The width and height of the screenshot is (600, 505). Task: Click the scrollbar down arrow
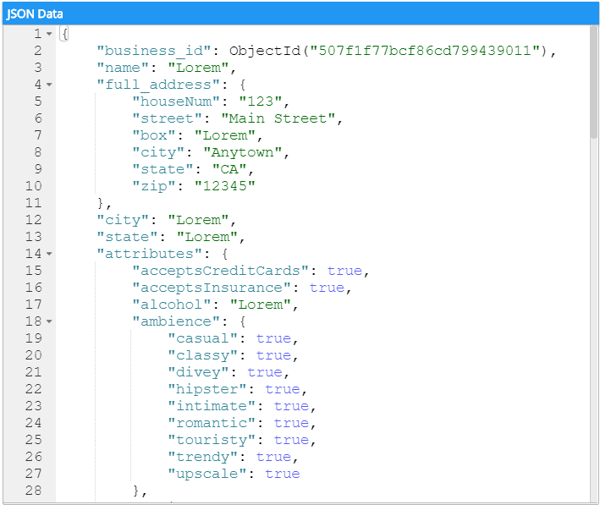(591, 494)
